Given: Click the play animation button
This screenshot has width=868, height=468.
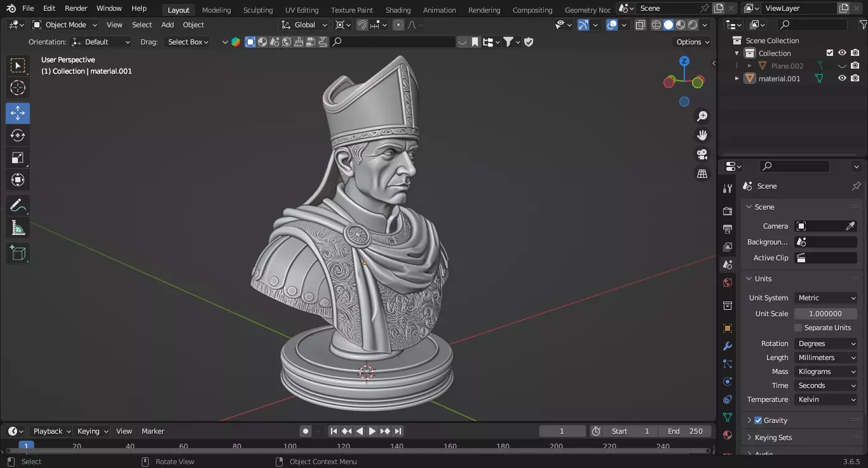Looking at the screenshot, I should [372, 431].
